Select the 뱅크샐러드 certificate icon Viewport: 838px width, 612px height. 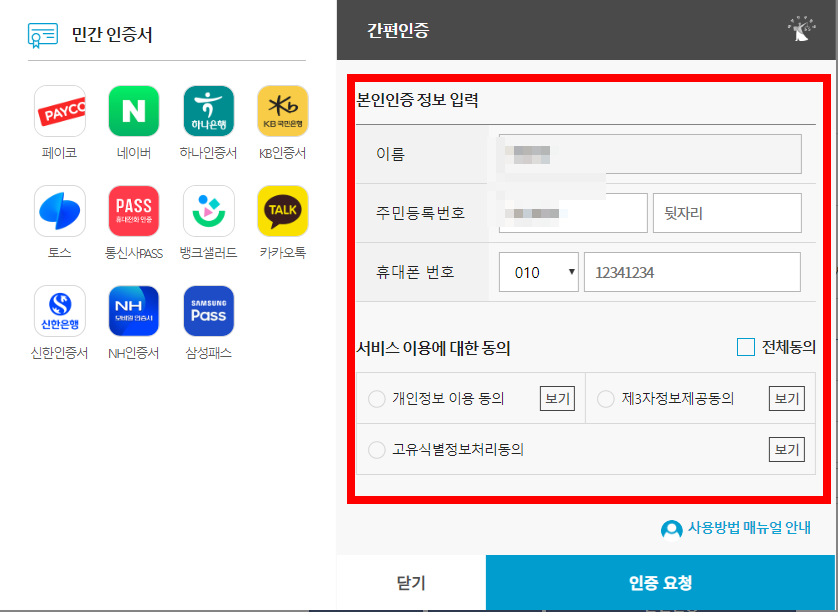click(x=208, y=210)
